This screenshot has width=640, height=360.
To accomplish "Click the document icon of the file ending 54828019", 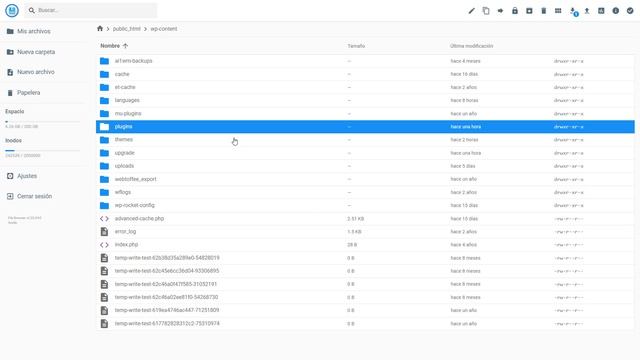I will click(104, 258).
